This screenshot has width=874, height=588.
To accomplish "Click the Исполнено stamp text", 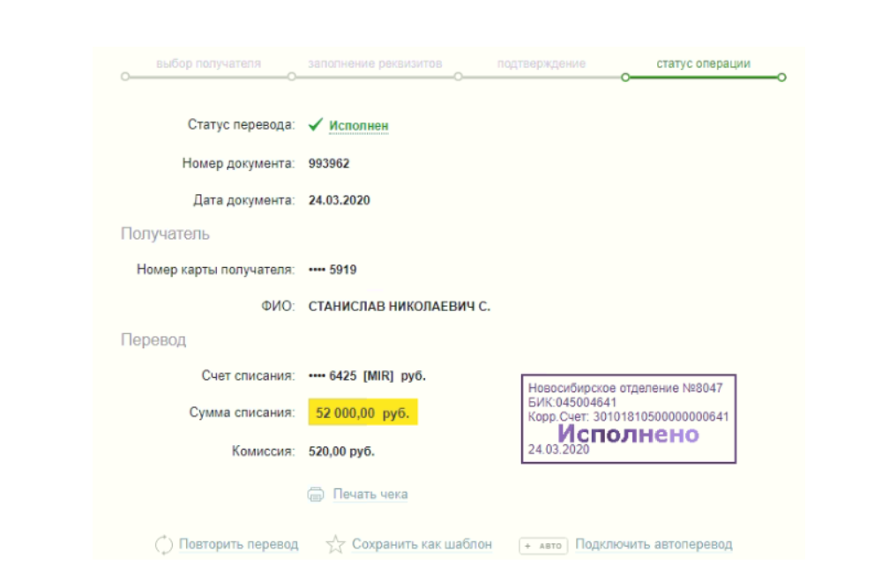I will tap(628, 434).
